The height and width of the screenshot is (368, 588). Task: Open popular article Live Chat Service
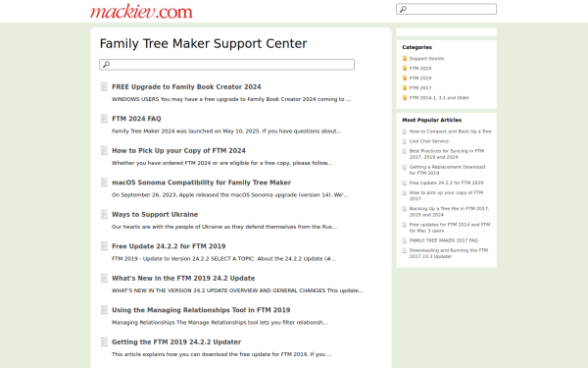click(x=429, y=141)
